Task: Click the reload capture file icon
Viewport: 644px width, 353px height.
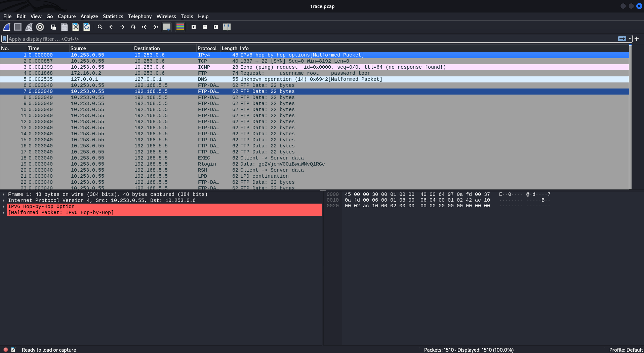Action: 87,27
